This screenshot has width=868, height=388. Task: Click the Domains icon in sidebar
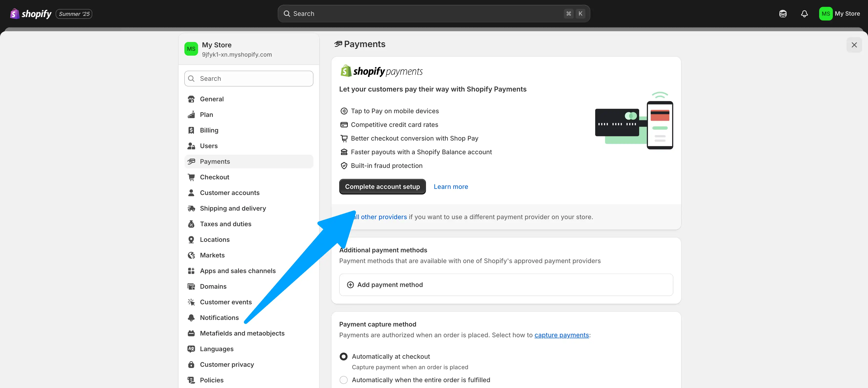pyautogui.click(x=191, y=287)
